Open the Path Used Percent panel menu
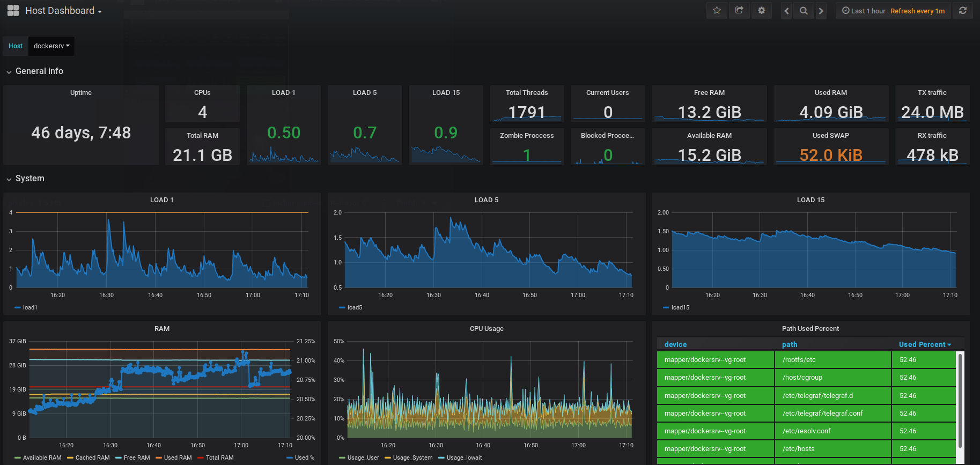 pos(810,329)
